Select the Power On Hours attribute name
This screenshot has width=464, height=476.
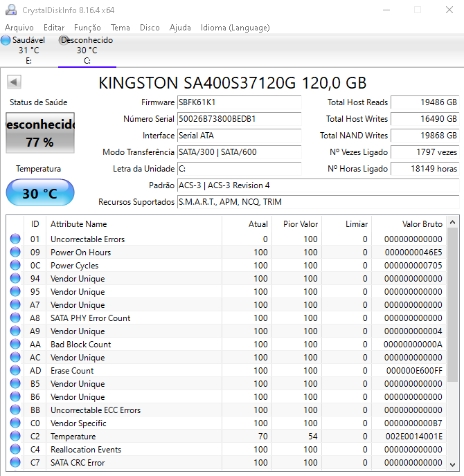[80, 253]
